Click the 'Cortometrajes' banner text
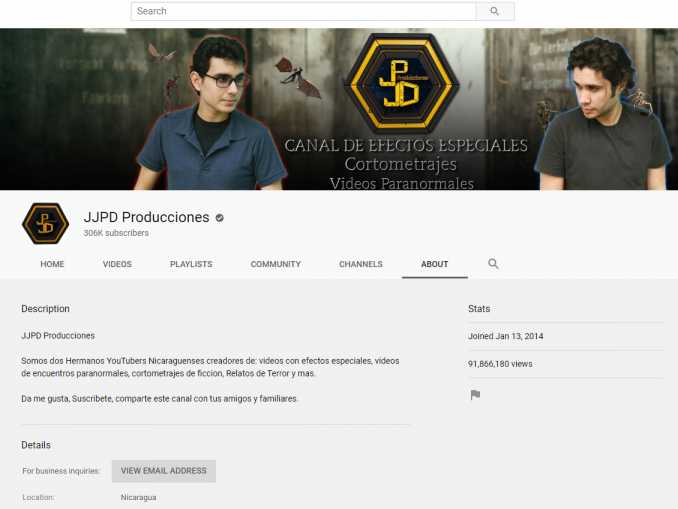This screenshot has height=509, width=678. [x=401, y=164]
